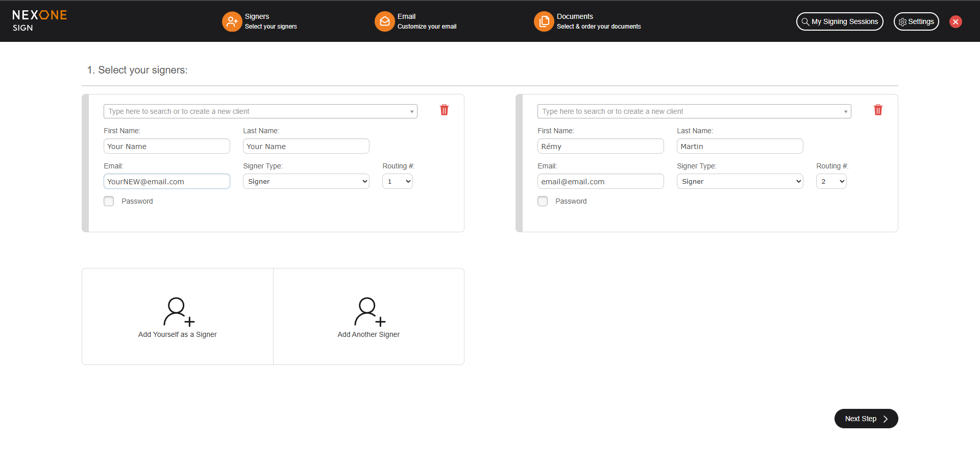980x464 pixels.
Task: Open Signer Type dropdown for first signer
Action: pos(306,181)
